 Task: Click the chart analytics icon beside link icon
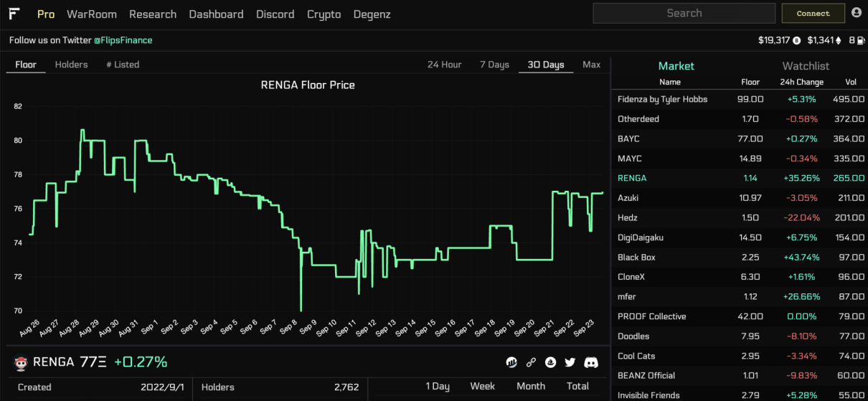point(511,362)
